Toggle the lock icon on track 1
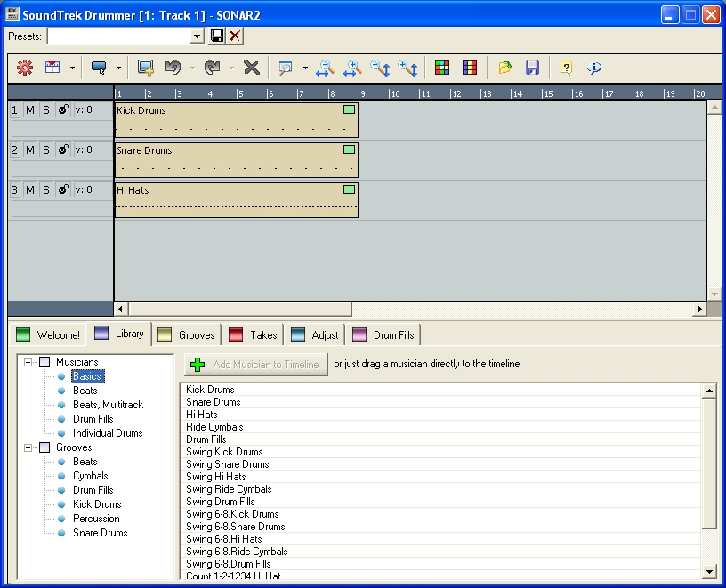This screenshot has width=726, height=588. tap(63, 110)
